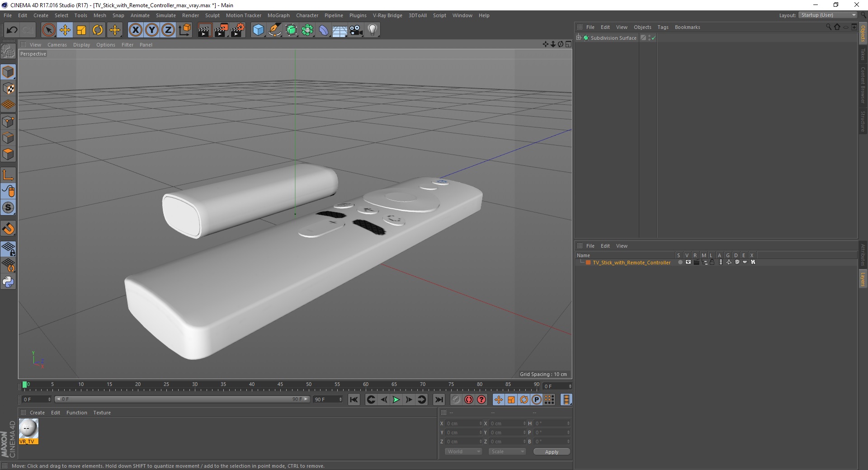Image resolution: width=868 pixels, height=470 pixels.
Task: Open the MoGraph menu
Action: coord(278,15)
